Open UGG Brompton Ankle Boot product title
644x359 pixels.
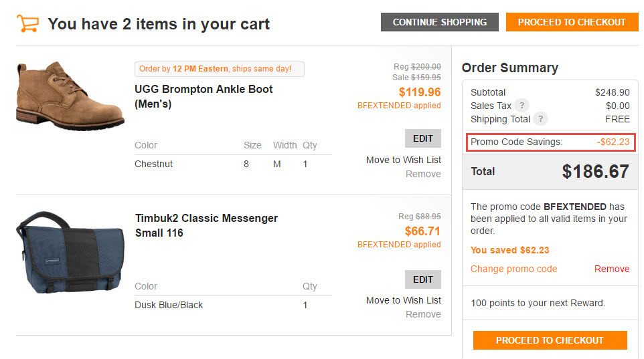(204, 96)
